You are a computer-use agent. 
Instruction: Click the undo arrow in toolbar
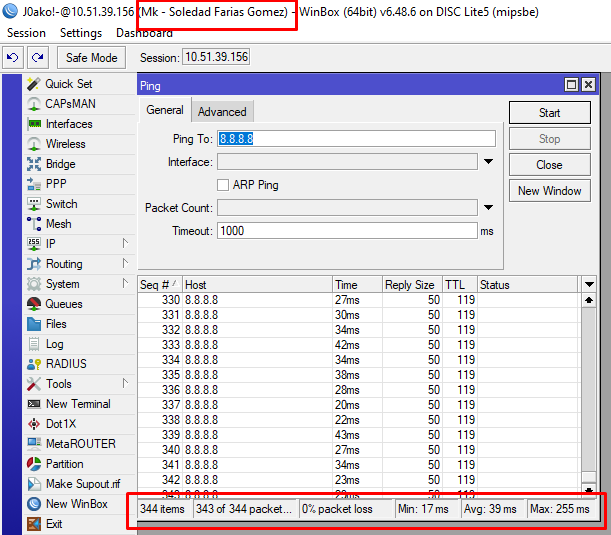click(13, 58)
